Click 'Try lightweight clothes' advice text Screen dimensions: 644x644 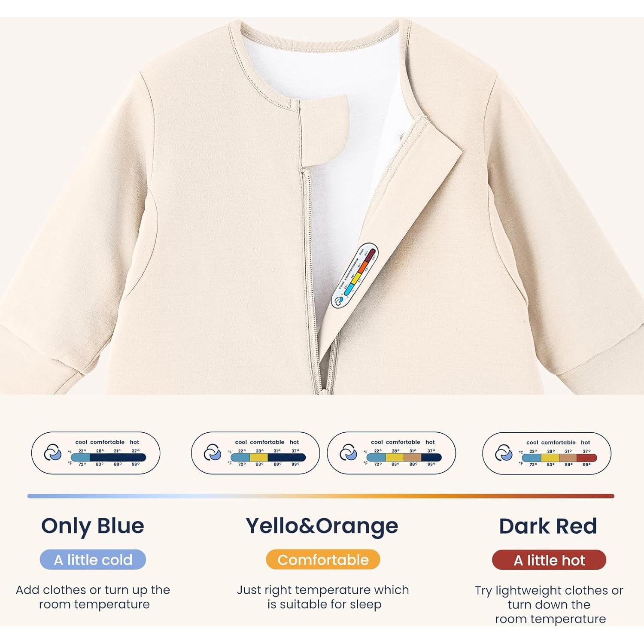[549, 605]
